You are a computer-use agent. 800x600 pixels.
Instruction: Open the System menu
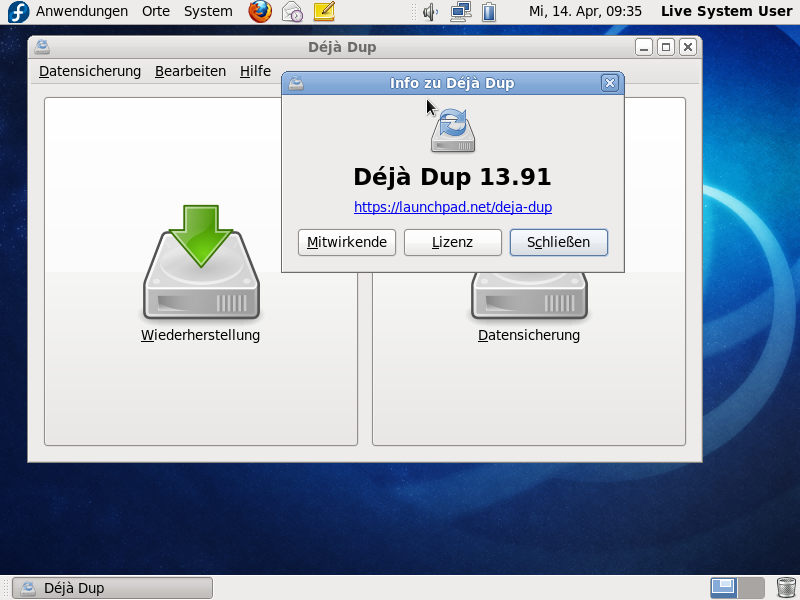click(x=208, y=11)
